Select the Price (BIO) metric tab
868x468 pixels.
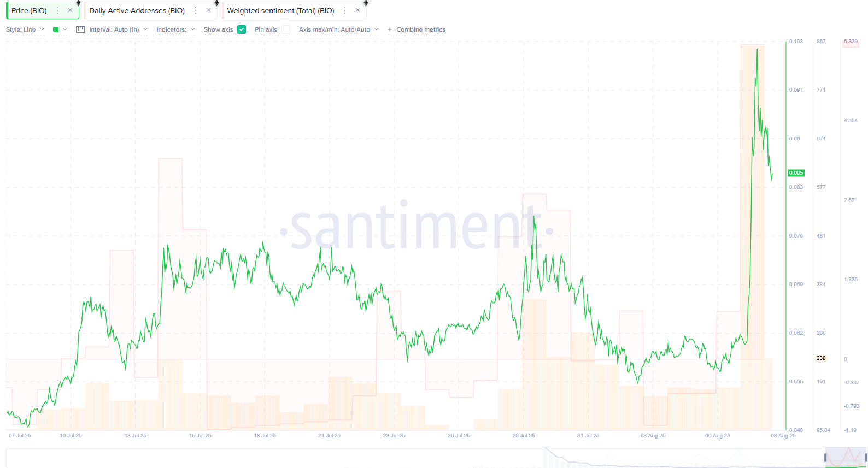tap(30, 10)
